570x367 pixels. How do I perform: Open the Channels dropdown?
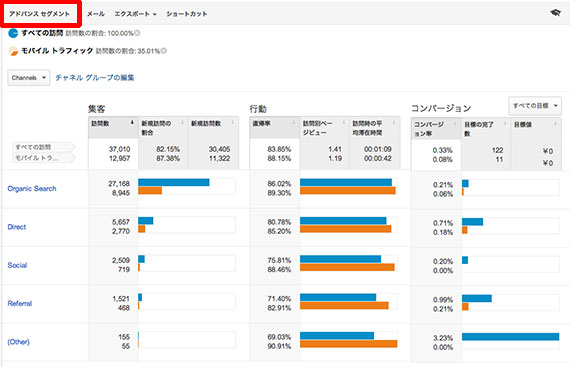point(29,78)
